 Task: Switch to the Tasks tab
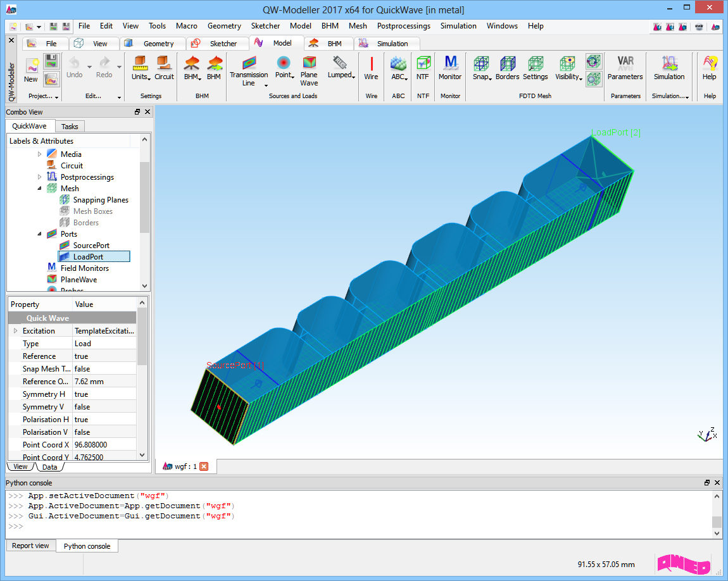point(70,126)
